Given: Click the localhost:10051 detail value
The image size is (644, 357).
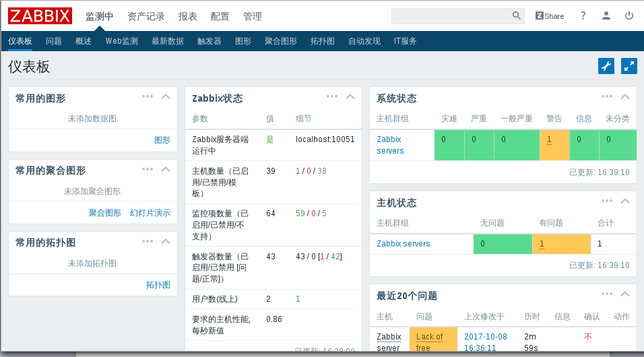Looking at the screenshot, I should coord(325,139).
